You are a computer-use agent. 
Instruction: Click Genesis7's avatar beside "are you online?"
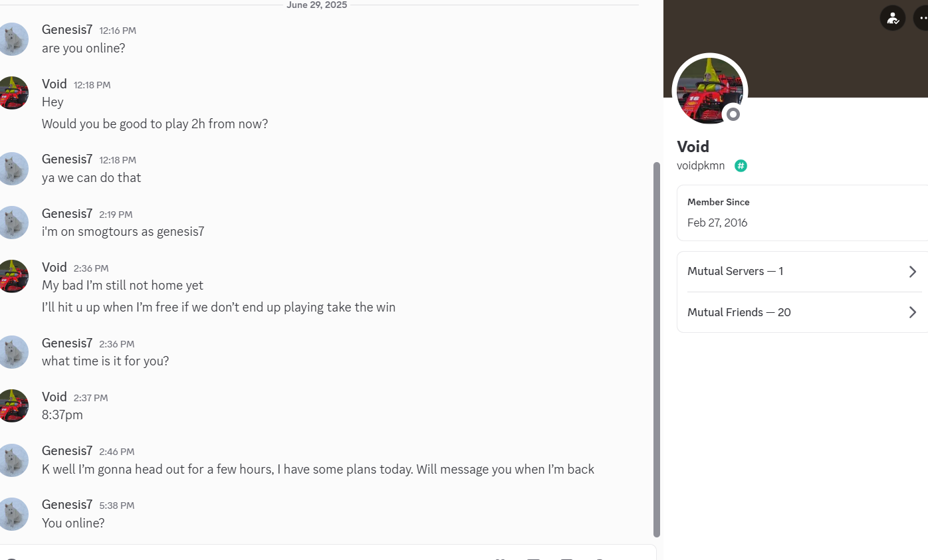pyautogui.click(x=12, y=39)
